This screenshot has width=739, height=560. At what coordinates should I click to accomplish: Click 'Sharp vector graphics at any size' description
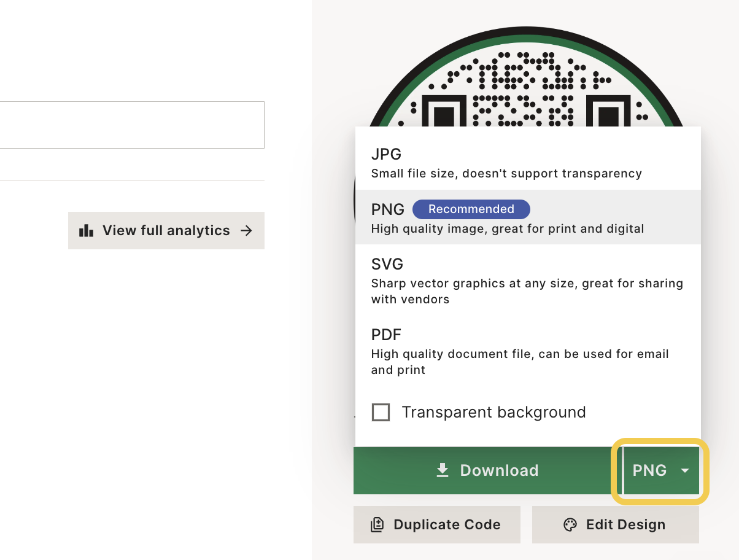click(527, 292)
